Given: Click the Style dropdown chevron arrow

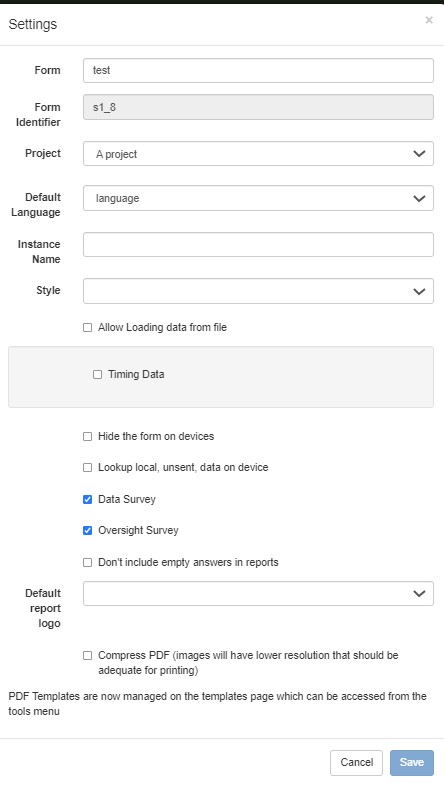Looking at the screenshot, I should pos(419,291).
